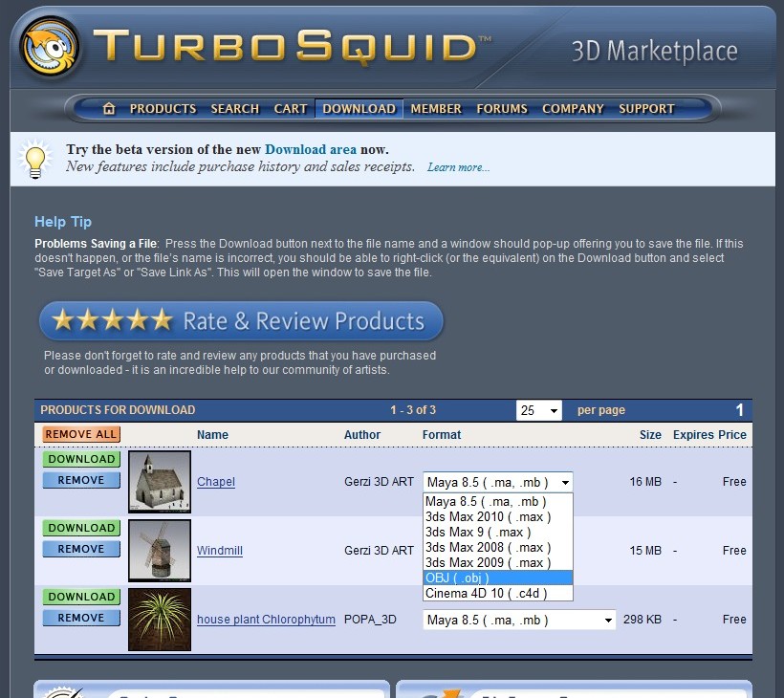Open the Chapel product link
The height and width of the screenshot is (698, 784).
coord(216,482)
